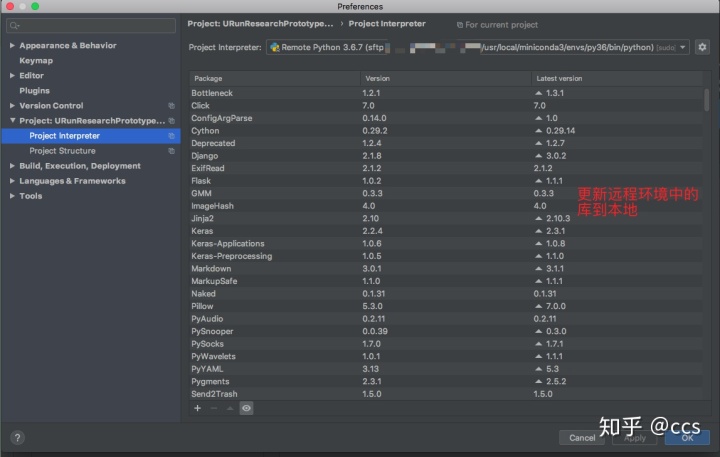Select the Keras-Preprocessing package row
720x457 pixels.
click(446, 256)
